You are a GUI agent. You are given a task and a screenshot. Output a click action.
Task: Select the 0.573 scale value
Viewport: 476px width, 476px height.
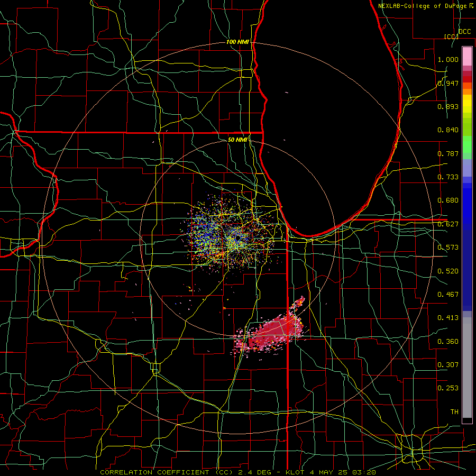coord(448,248)
